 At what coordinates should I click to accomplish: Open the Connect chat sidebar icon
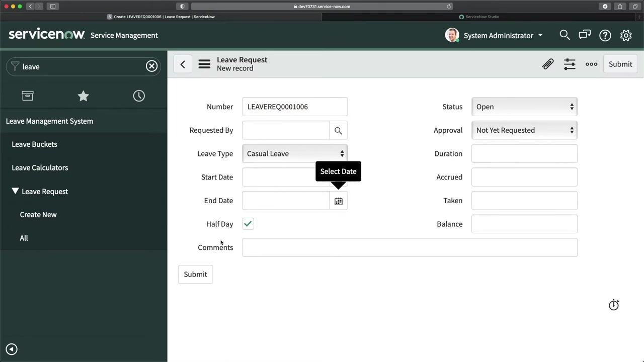585,35
